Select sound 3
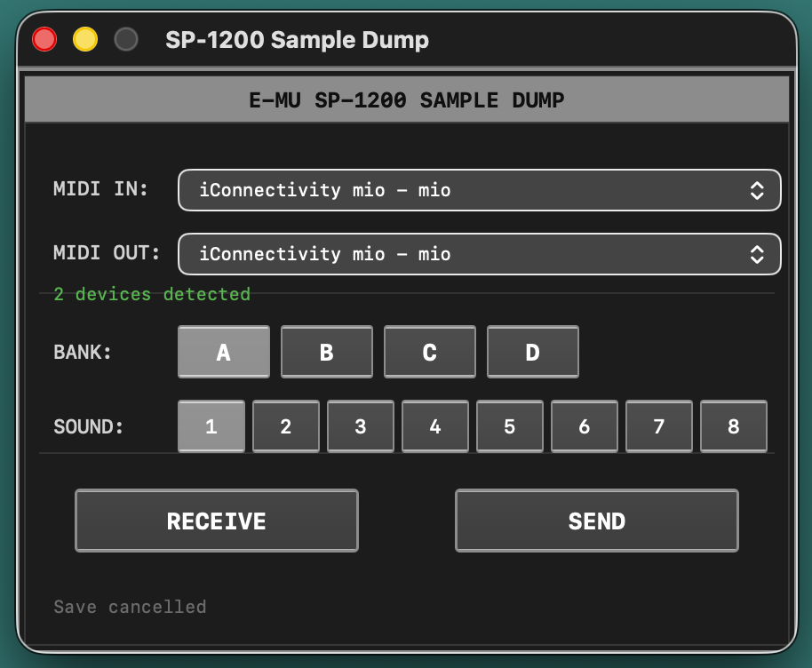This screenshot has width=812, height=668. click(361, 426)
